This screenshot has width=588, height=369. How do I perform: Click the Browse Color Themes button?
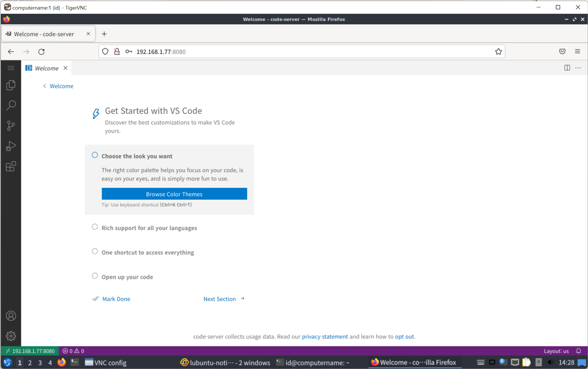174,194
